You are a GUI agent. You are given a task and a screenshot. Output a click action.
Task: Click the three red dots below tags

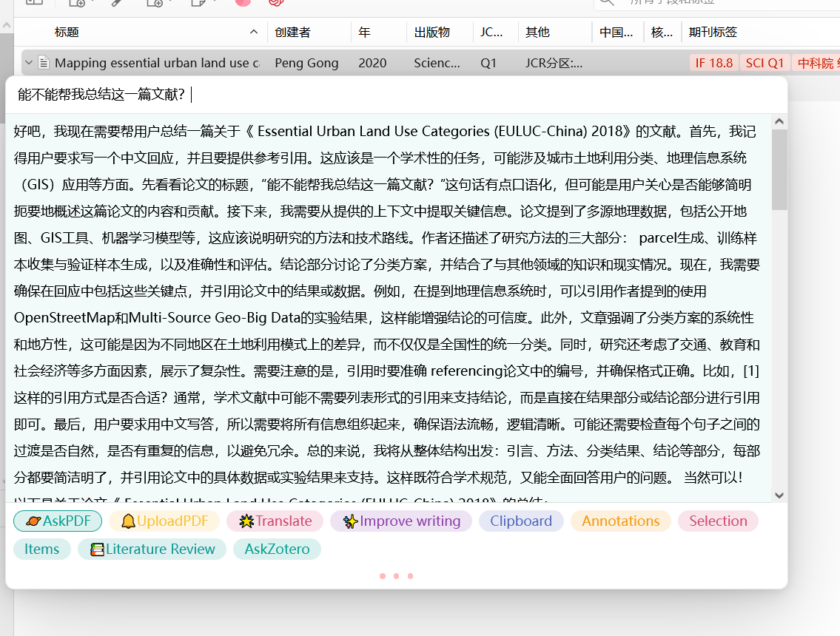click(397, 576)
